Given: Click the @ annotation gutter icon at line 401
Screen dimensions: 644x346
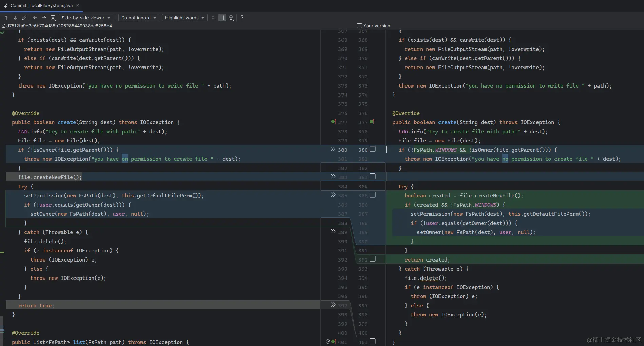Looking at the screenshot, I should click(x=328, y=342).
